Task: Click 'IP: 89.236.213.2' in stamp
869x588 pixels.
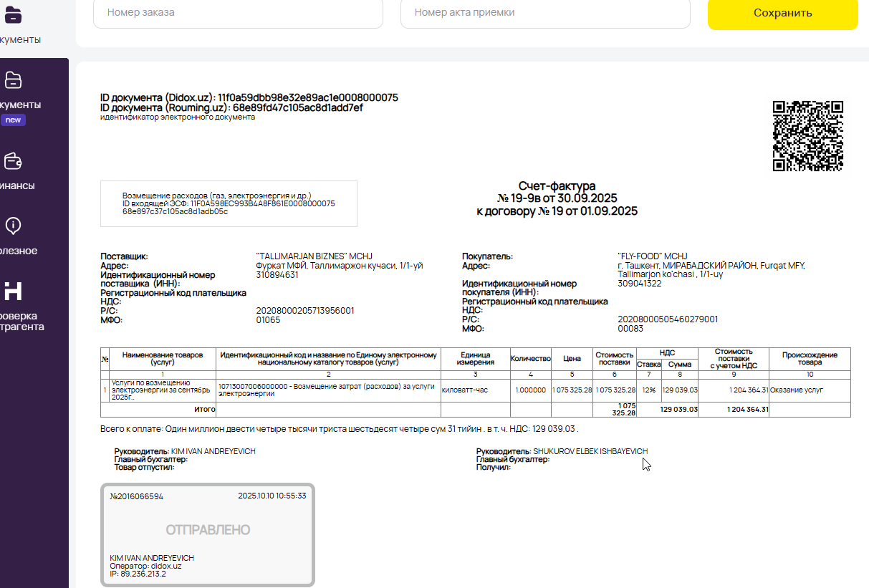Action: (x=138, y=574)
